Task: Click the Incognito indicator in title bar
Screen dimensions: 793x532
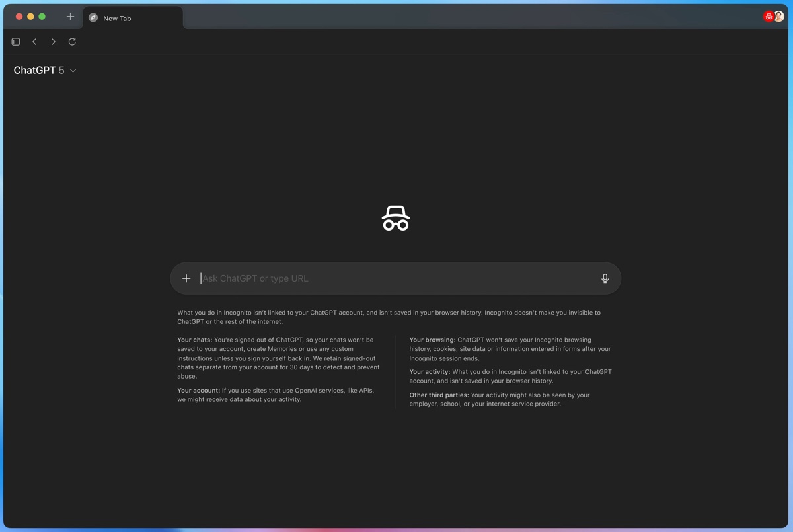Action: [769, 17]
